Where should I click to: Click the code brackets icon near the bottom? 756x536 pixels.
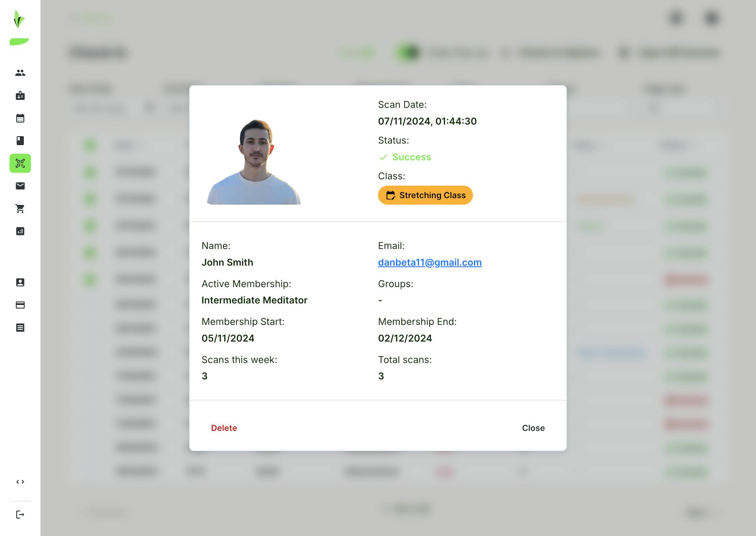(20, 481)
